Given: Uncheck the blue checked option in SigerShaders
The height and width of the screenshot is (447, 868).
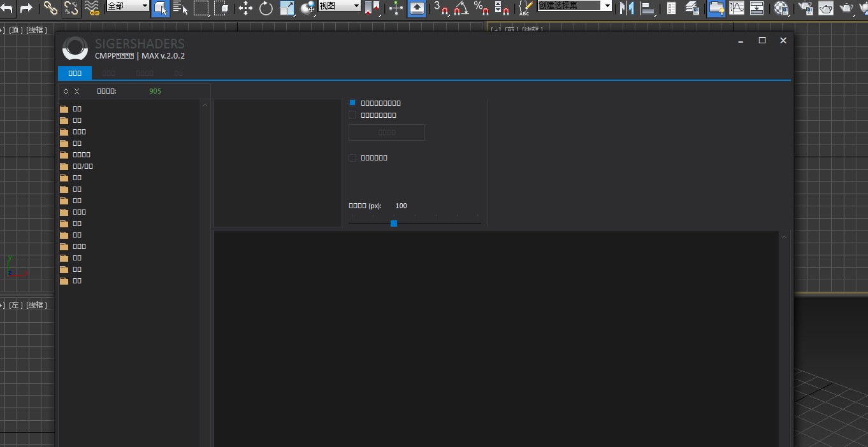Looking at the screenshot, I should (352, 103).
